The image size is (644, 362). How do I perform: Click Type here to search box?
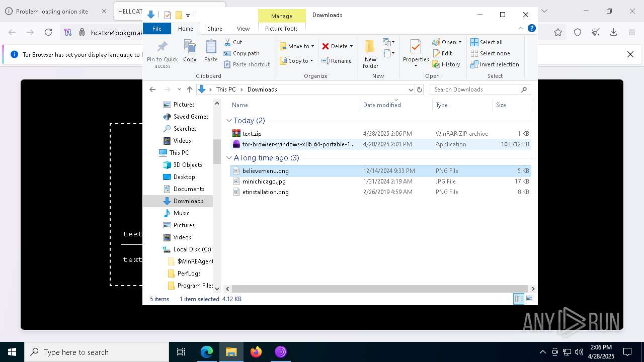(97, 352)
